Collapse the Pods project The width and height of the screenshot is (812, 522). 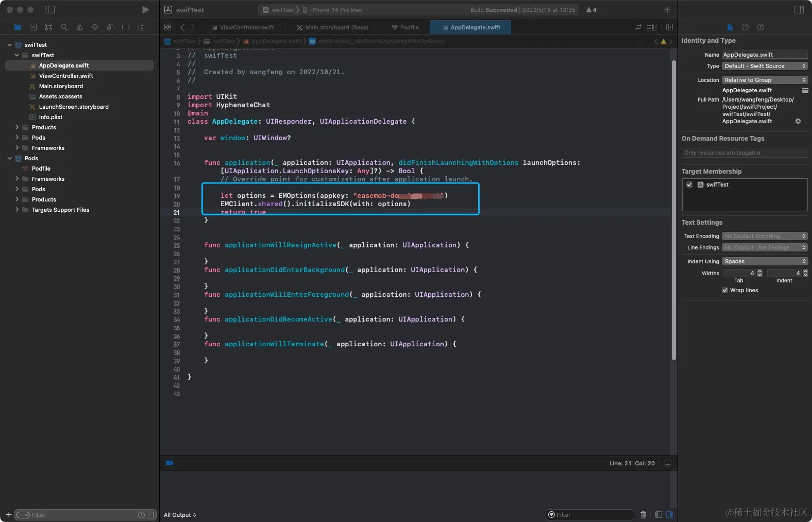click(x=9, y=158)
